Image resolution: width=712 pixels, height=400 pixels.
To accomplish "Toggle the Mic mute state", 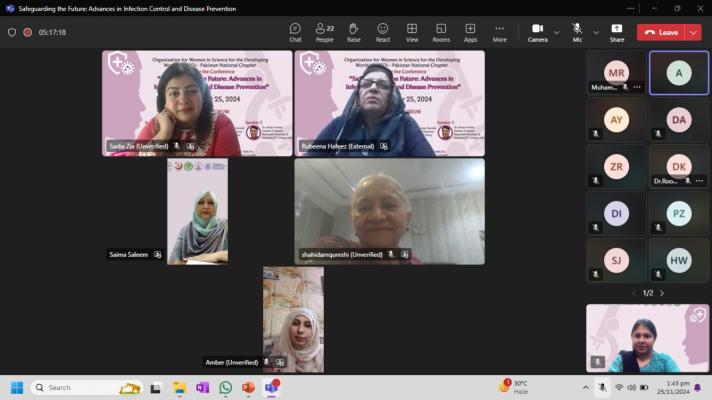I will (577, 32).
